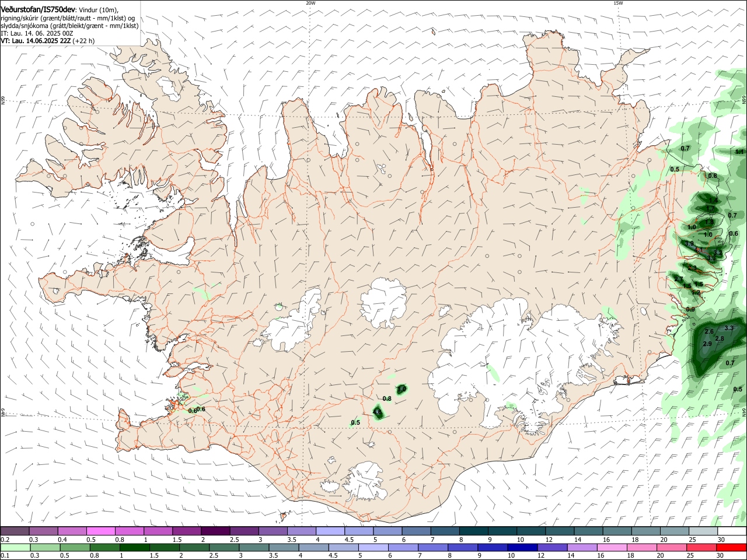The image size is (747, 560).
Task: Click the 1.1 precipitation value offshore
Action: click(740, 152)
